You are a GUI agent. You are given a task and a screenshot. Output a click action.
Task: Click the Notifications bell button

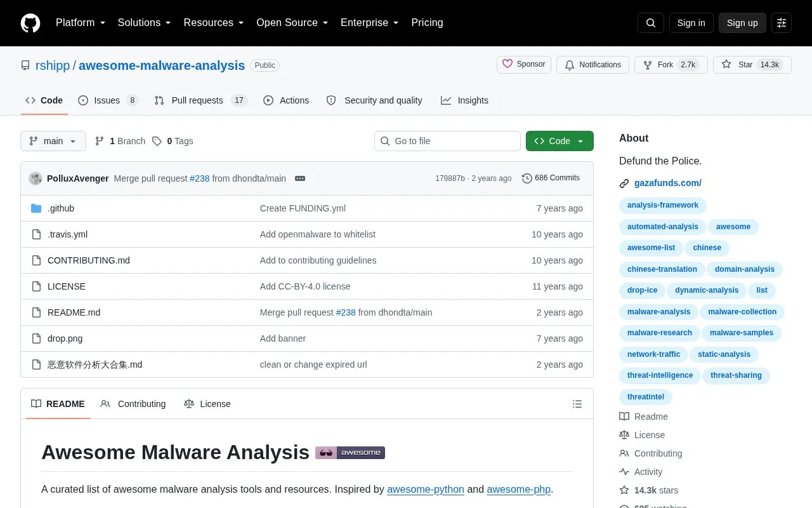(x=593, y=65)
